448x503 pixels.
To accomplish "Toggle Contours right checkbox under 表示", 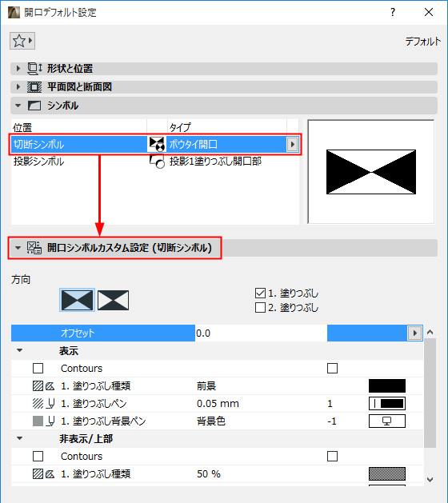I will (x=332, y=369).
